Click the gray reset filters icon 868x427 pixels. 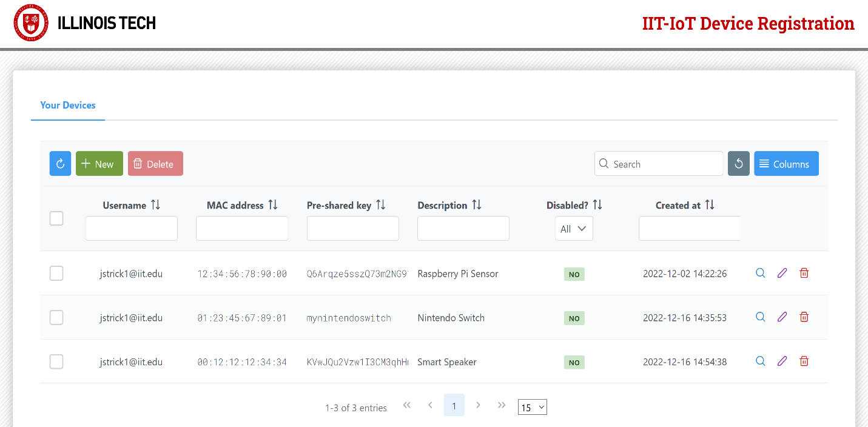point(738,164)
